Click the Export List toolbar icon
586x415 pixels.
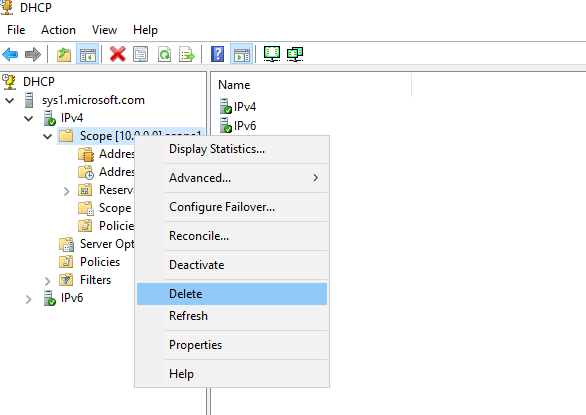[x=187, y=55]
